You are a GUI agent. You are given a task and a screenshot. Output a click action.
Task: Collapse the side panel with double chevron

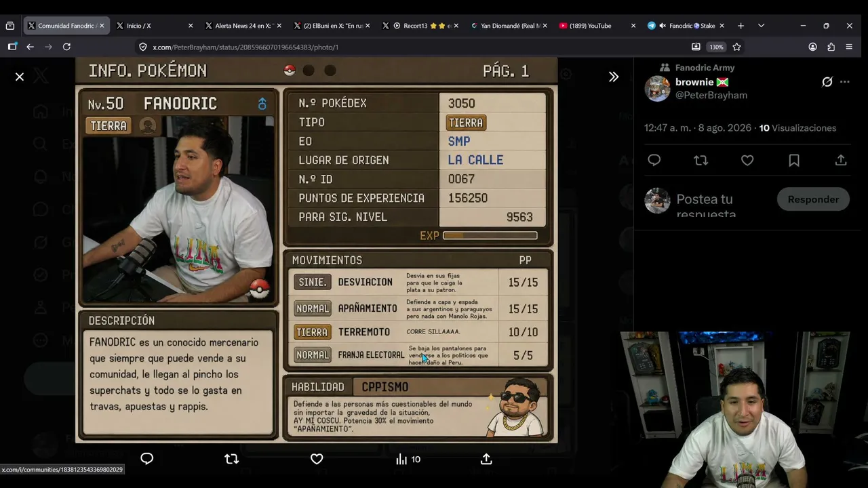(614, 77)
